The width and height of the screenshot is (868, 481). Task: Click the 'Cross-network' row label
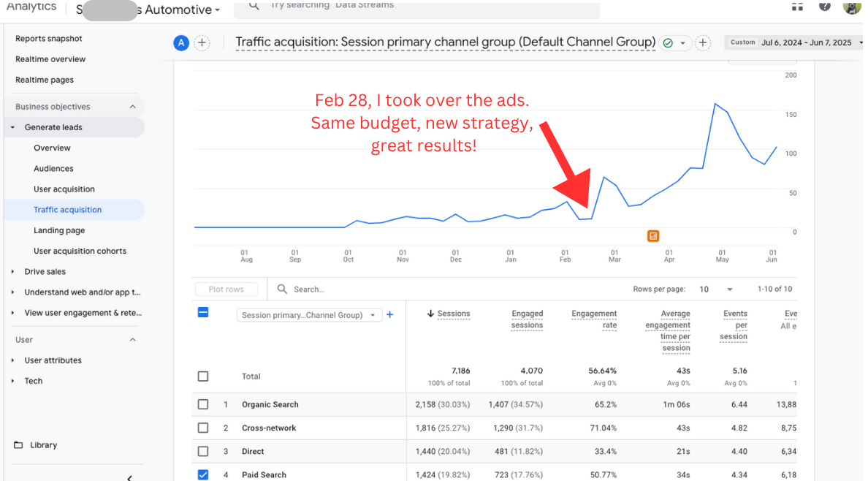pyautogui.click(x=269, y=428)
